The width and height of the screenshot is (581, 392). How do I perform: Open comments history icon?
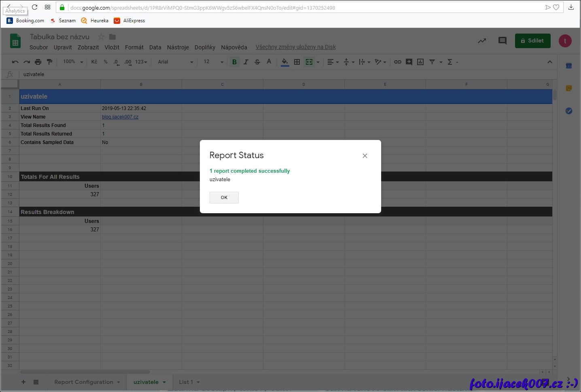pos(502,41)
